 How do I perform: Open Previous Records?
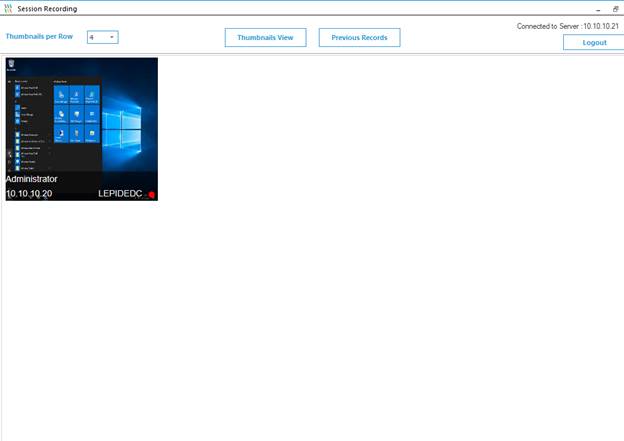359,37
